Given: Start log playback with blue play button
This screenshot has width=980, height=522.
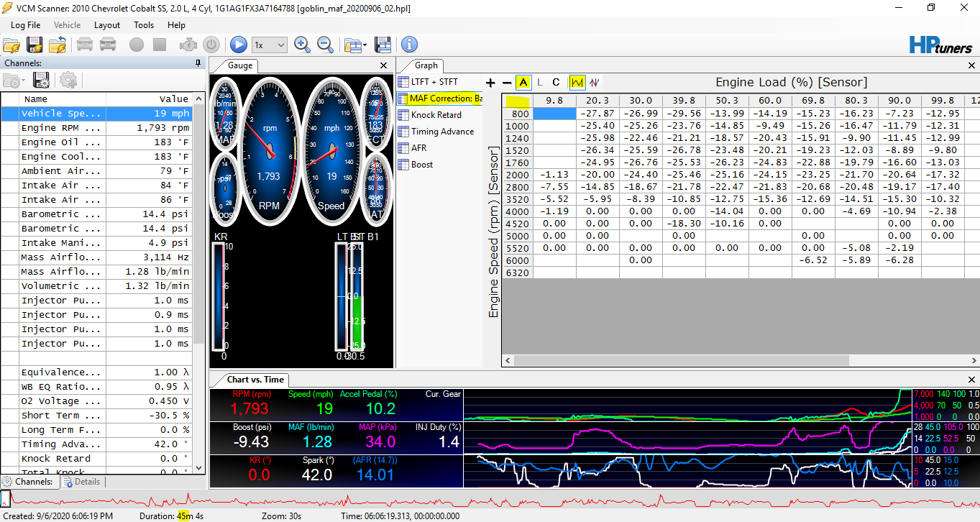Looking at the screenshot, I should [239, 45].
